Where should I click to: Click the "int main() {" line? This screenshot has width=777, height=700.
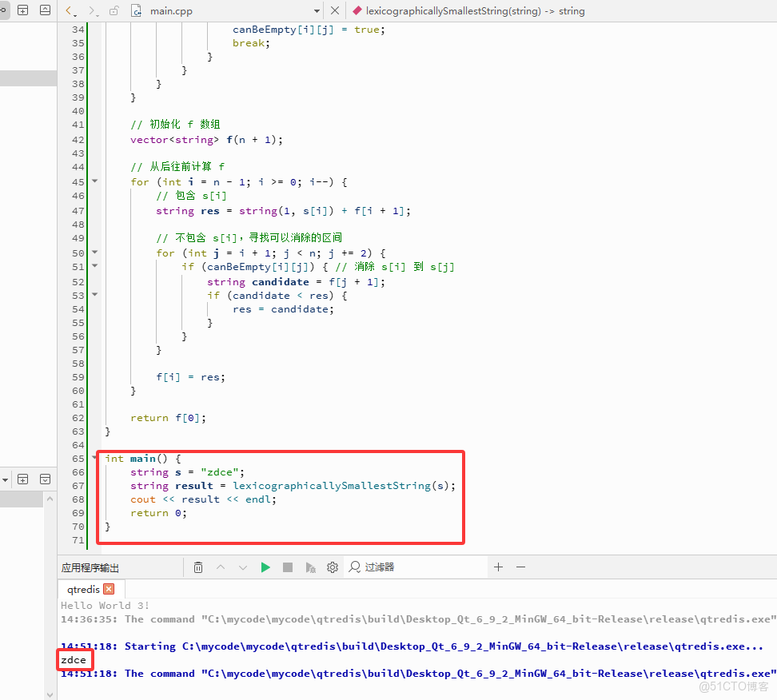point(143,459)
